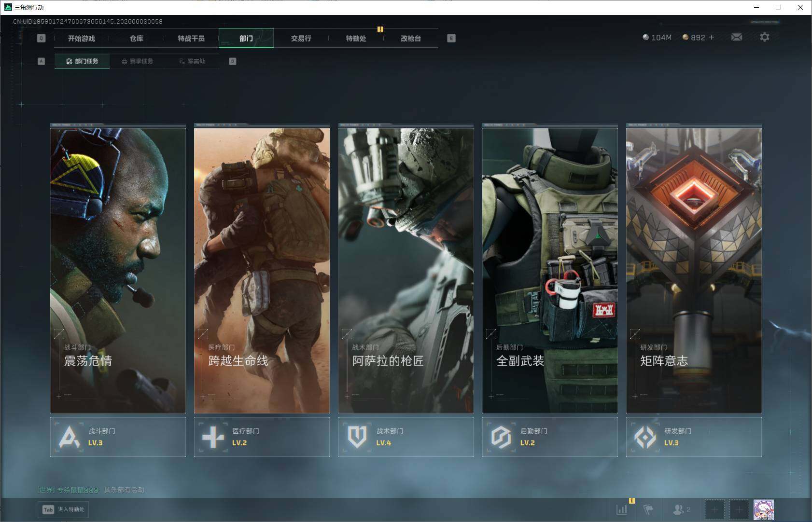
Task: Open the 阿萨拉的枪匠 mission card
Action: click(x=406, y=268)
